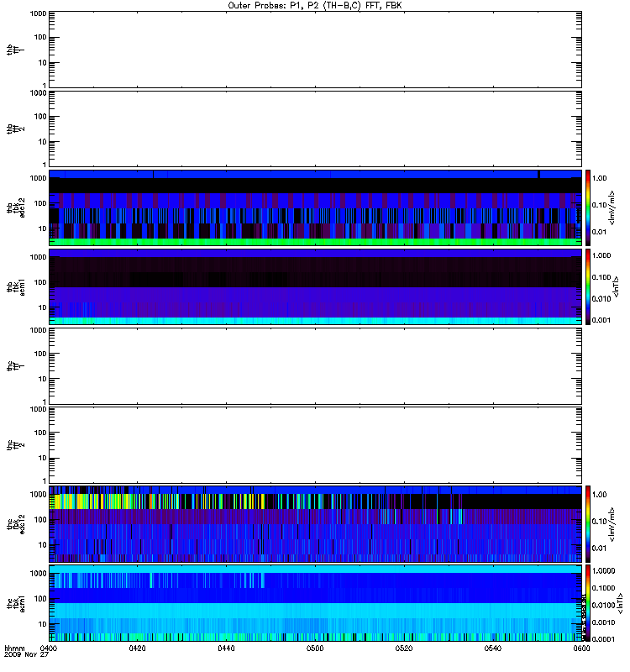Click the '10' tick label of thc fff 2

[x=43, y=458]
